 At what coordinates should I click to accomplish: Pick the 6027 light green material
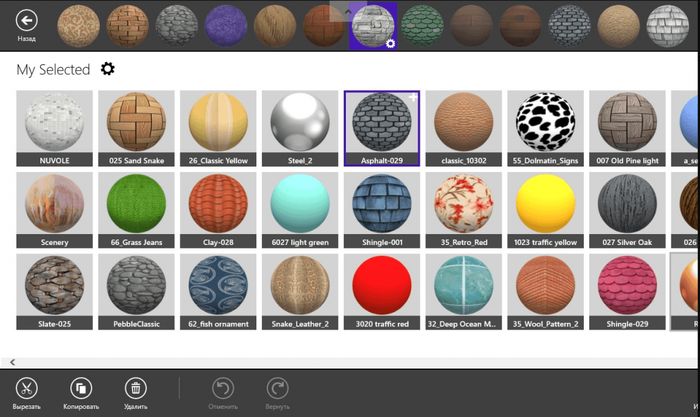300,210
